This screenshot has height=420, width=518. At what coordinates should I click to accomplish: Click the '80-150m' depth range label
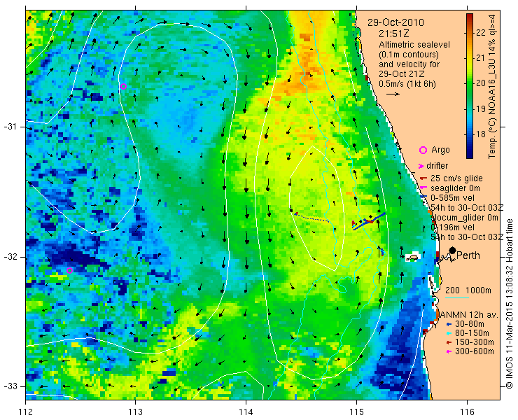pyautogui.click(x=472, y=333)
